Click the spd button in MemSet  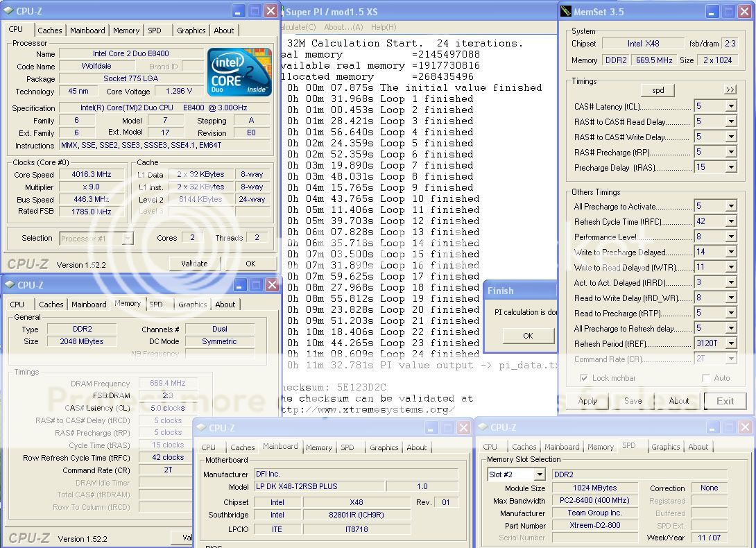[x=658, y=90]
